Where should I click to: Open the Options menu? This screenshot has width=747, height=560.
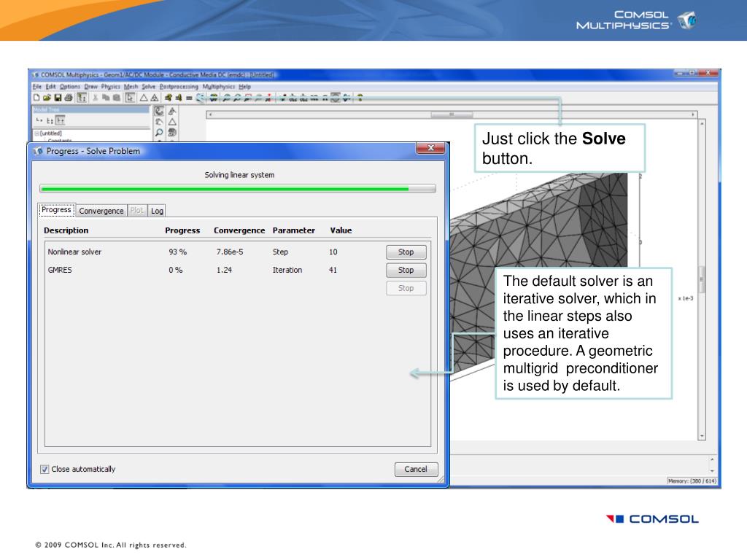(70, 87)
